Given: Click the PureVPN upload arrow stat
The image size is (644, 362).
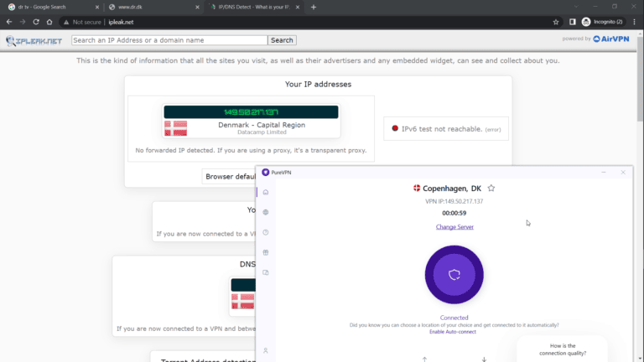Looking at the screenshot, I should coord(424,359).
